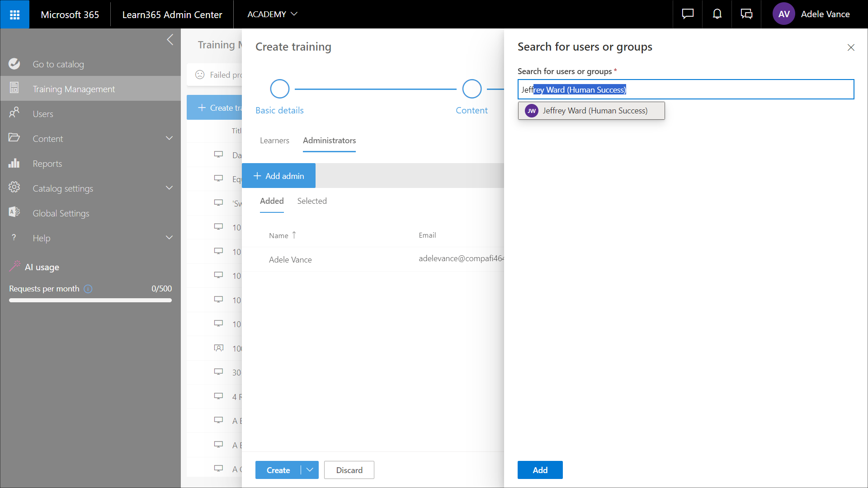Open the notifications bell icon
Screen dimensions: 868x488
717,14
